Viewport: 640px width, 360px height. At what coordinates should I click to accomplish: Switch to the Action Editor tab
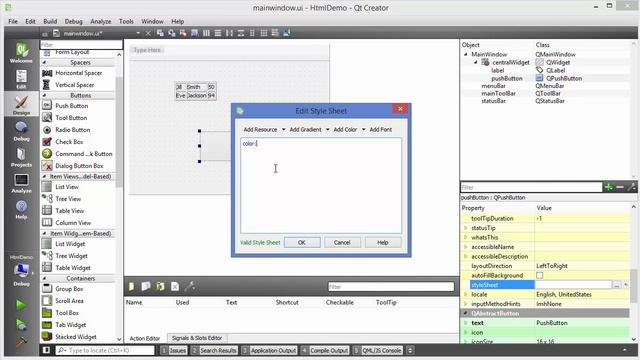[x=144, y=338]
